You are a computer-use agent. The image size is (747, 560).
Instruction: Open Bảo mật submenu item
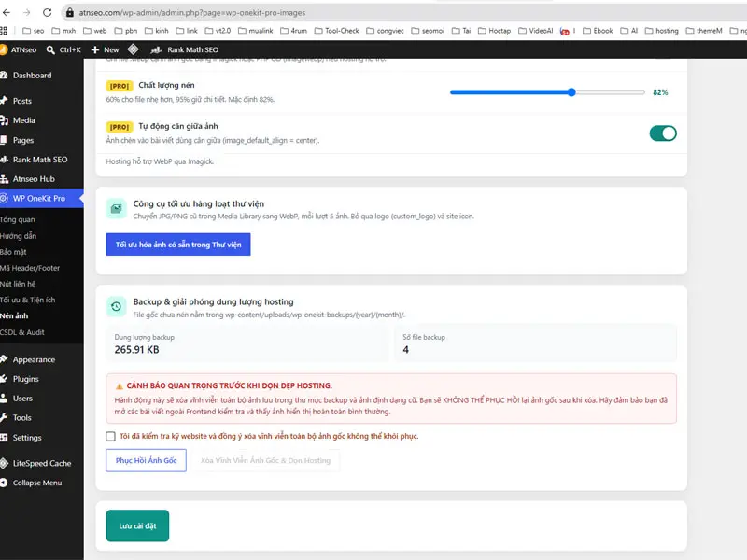[13, 252]
